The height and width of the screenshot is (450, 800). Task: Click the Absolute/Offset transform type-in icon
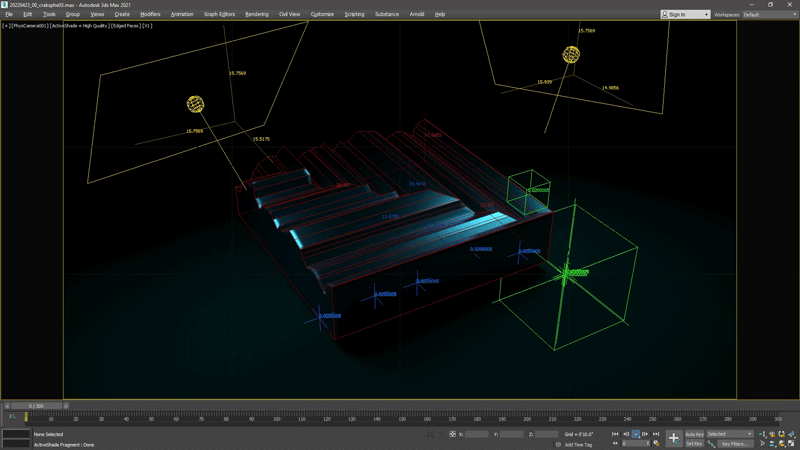[x=452, y=434]
